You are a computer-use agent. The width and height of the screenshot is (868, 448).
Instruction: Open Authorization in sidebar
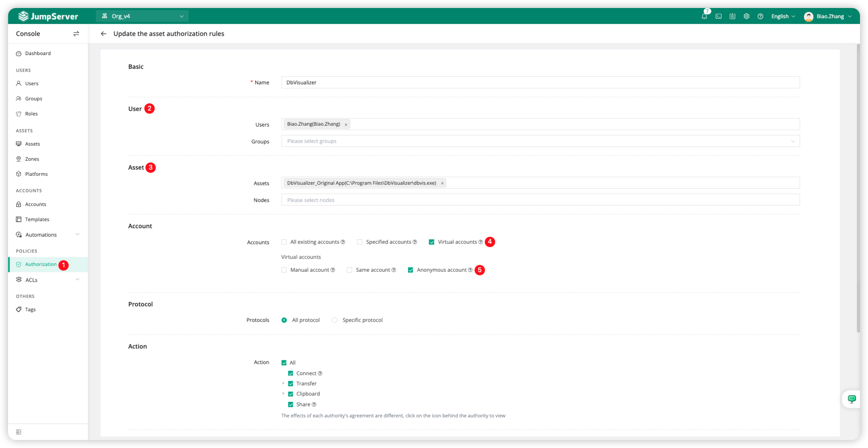[x=48, y=265]
